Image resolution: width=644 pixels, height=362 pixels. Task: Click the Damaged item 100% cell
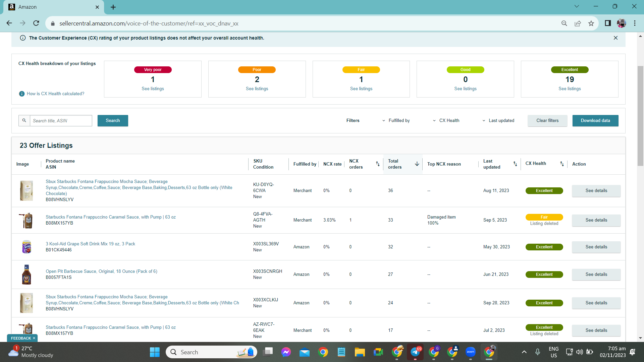coord(441,220)
